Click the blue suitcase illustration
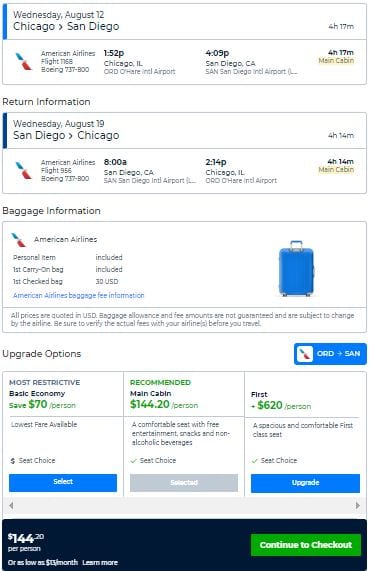The image size is (370, 571). (296, 268)
